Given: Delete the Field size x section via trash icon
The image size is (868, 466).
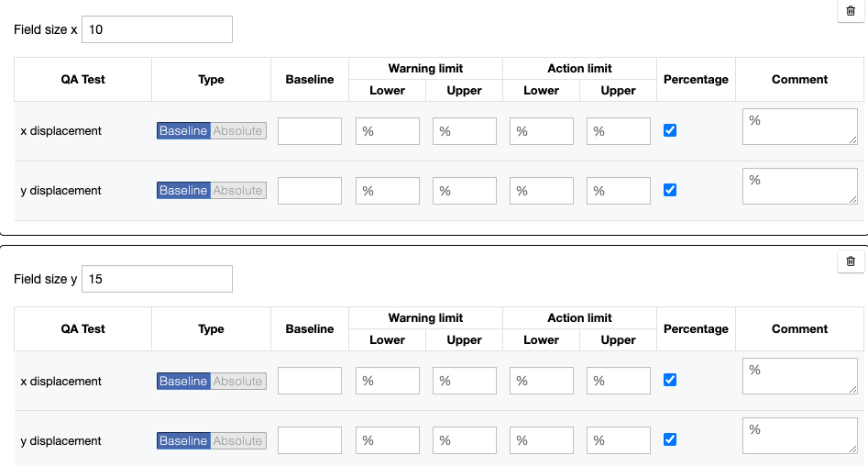Looking at the screenshot, I should point(850,10).
